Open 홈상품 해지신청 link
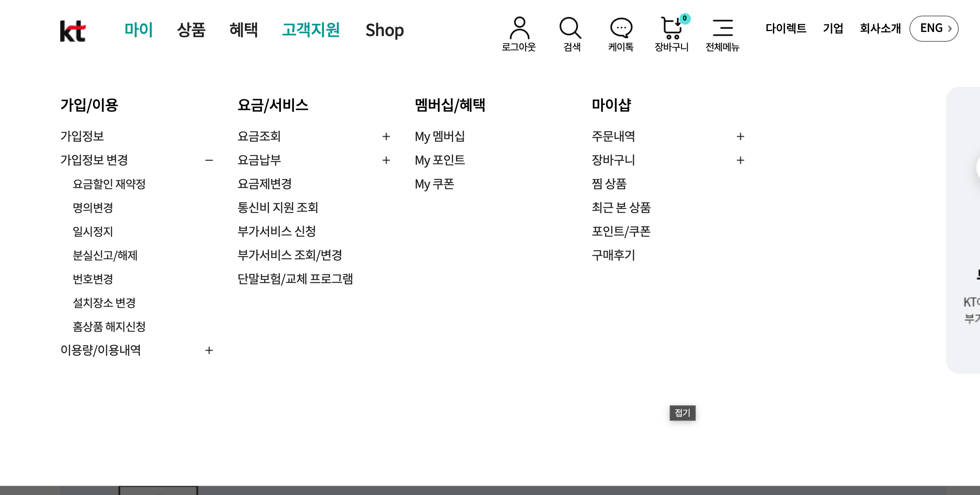The height and width of the screenshot is (495, 980). [x=109, y=327]
